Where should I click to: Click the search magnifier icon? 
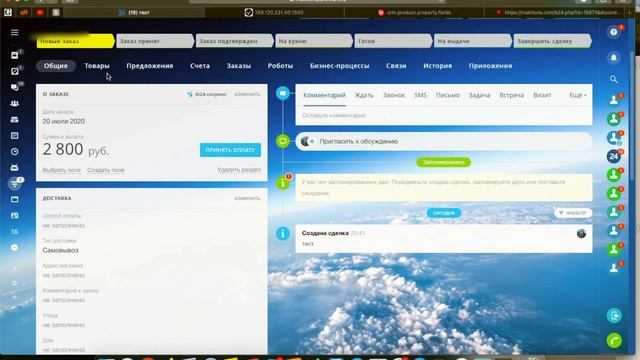click(613, 79)
